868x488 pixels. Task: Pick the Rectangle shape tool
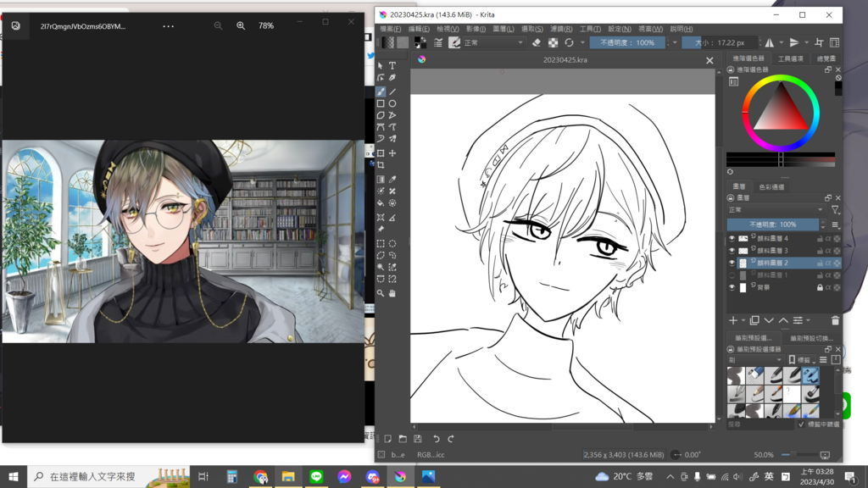(x=381, y=103)
